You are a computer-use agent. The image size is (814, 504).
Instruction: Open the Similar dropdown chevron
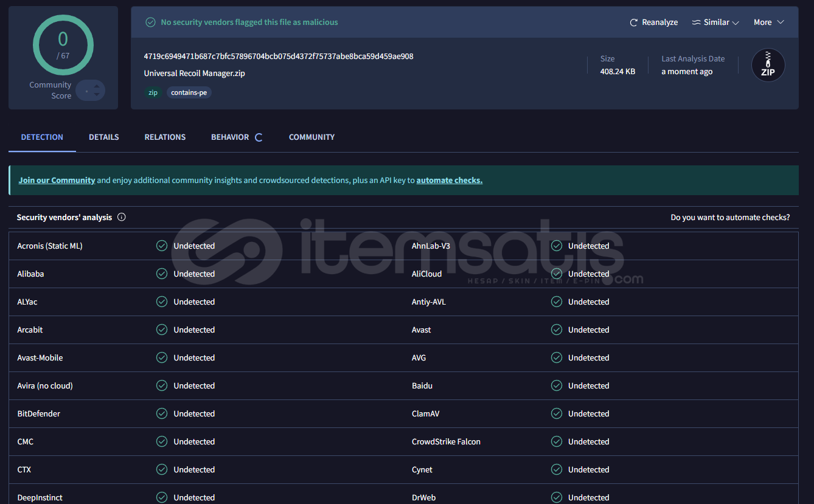pyautogui.click(x=736, y=23)
